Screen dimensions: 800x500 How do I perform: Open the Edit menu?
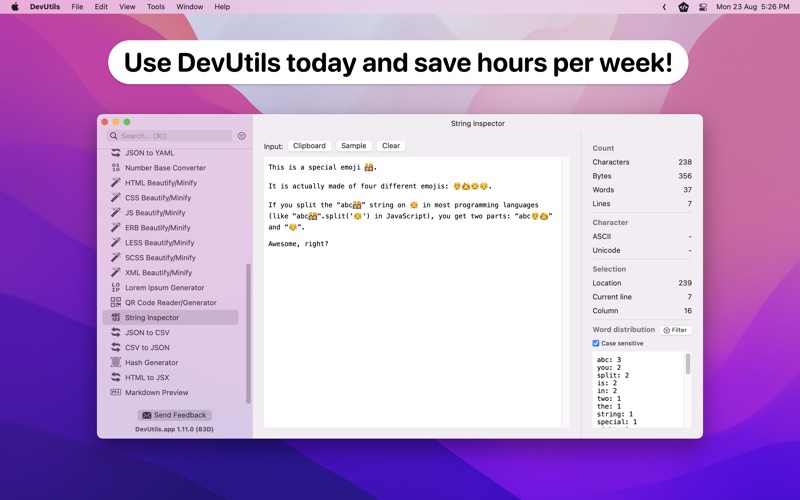coord(101,7)
